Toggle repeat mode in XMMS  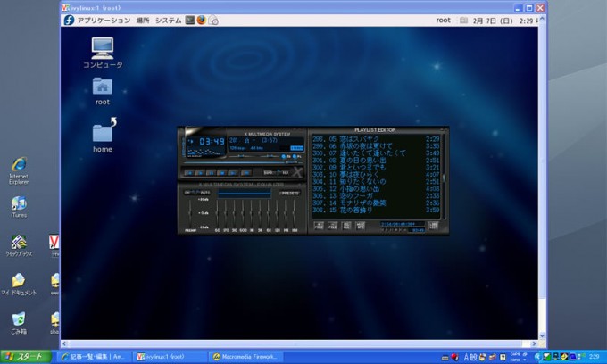[286, 173]
